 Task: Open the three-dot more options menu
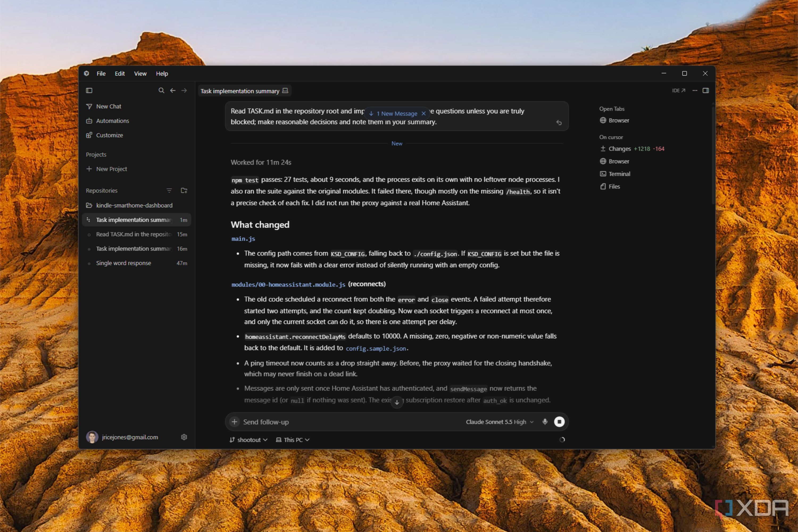695,91
